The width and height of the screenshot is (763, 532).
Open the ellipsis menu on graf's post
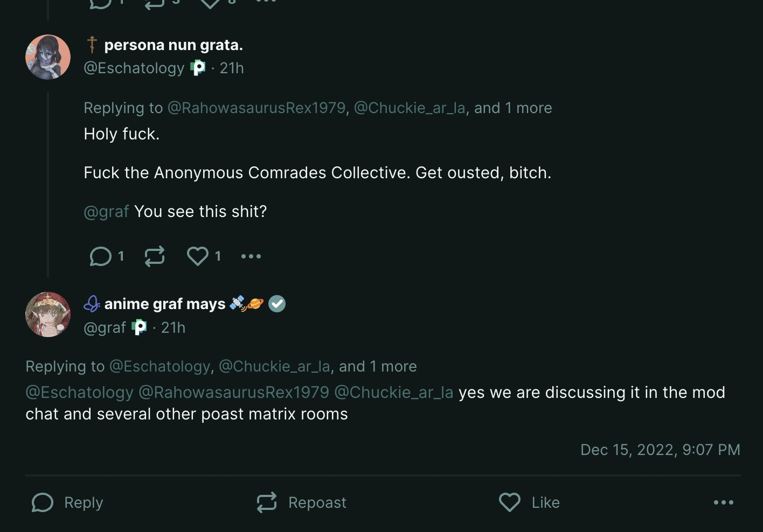723,502
